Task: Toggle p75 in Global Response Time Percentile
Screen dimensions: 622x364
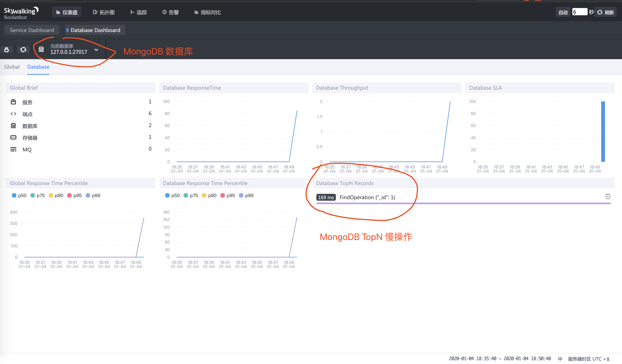Action: point(37,195)
